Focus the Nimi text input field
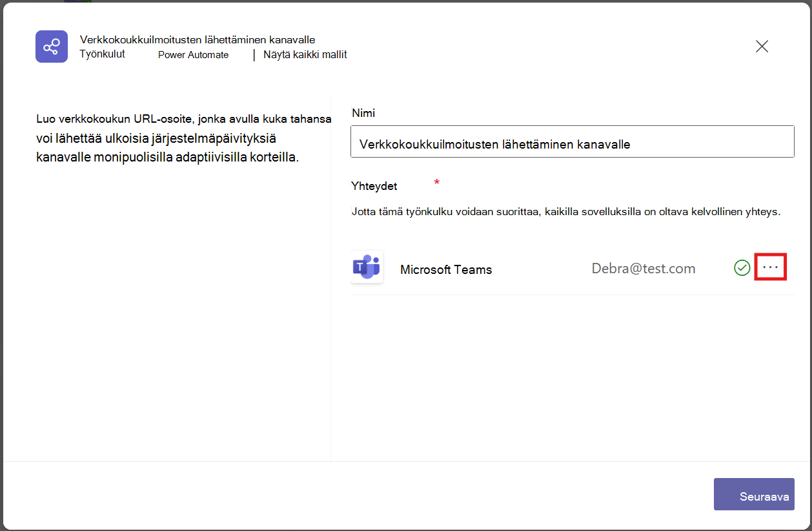The height and width of the screenshot is (531, 812). point(572,141)
